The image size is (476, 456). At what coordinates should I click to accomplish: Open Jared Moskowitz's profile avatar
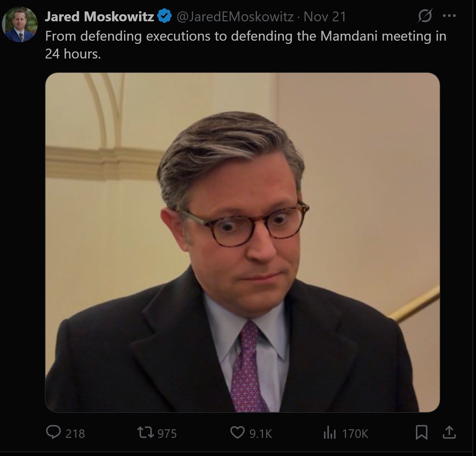pyautogui.click(x=20, y=24)
